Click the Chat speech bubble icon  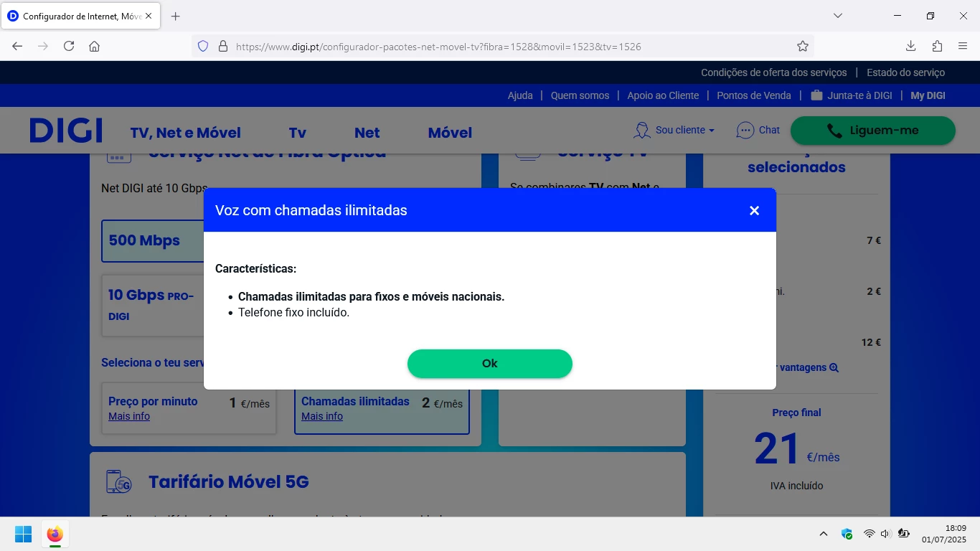click(x=745, y=130)
